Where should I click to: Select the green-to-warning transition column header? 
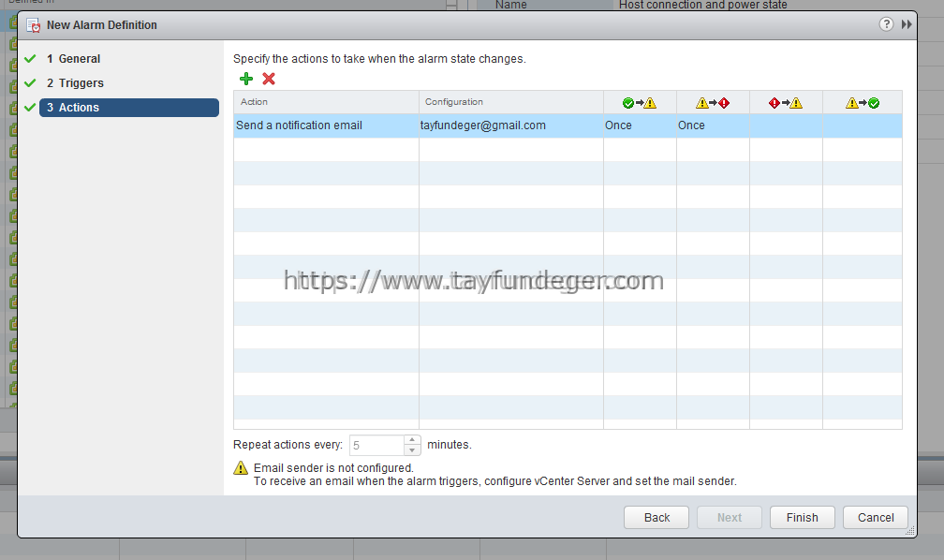pyautogui.click(x=640, y=102)
